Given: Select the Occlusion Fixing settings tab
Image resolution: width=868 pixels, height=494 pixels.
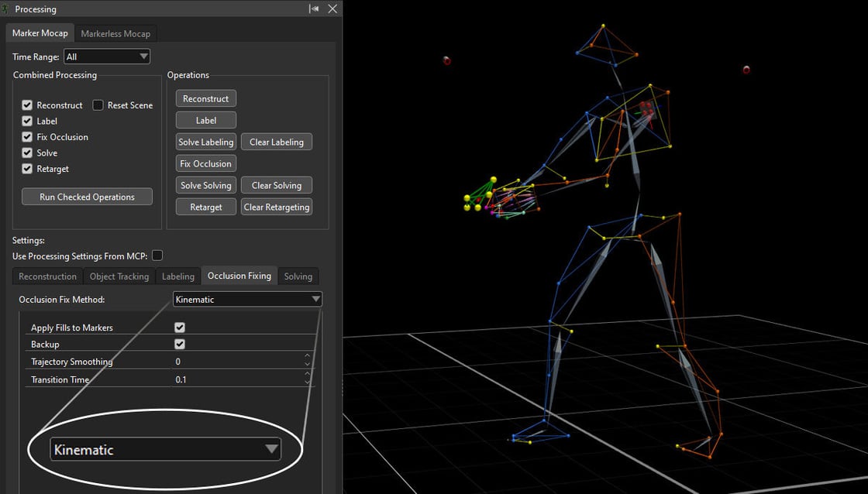Looking at the screenshot, I should pyautogui.click(x=239, y=276).
